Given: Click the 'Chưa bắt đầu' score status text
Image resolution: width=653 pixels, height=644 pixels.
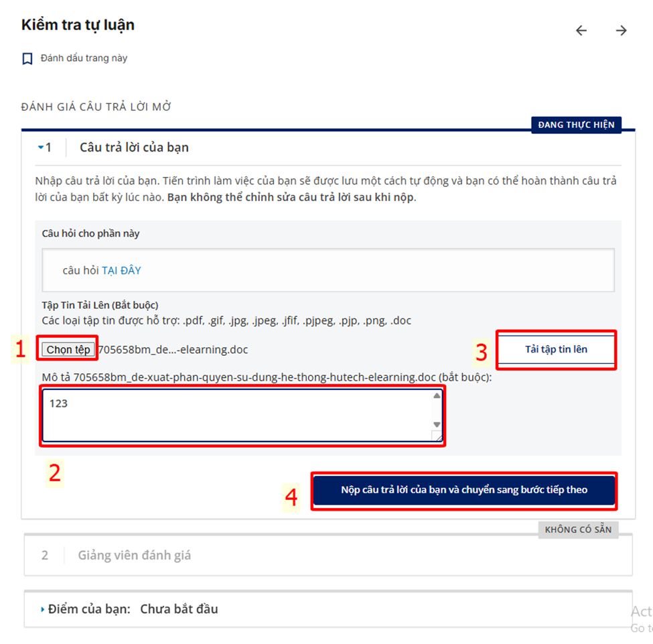Looking at the screenshot, I should tap(179, 609).
